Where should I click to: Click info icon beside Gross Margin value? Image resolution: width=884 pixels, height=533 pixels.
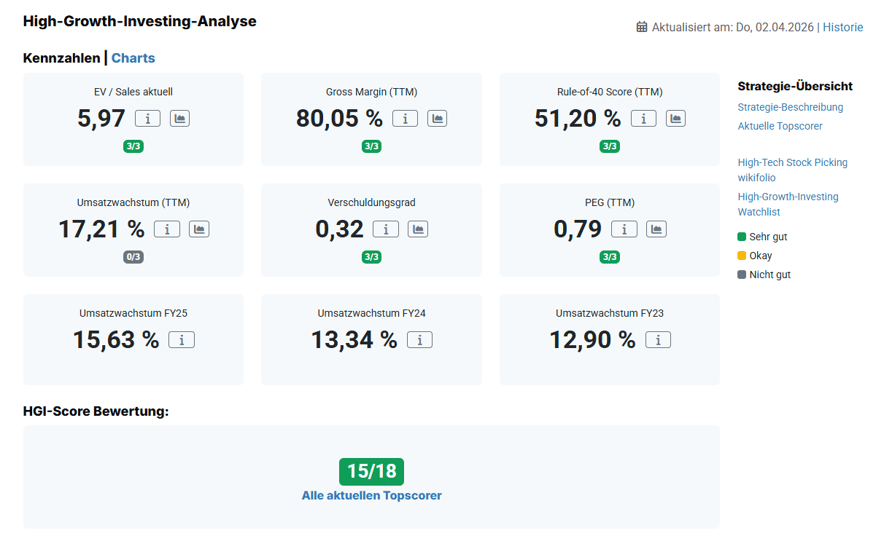tap(404, 119)
